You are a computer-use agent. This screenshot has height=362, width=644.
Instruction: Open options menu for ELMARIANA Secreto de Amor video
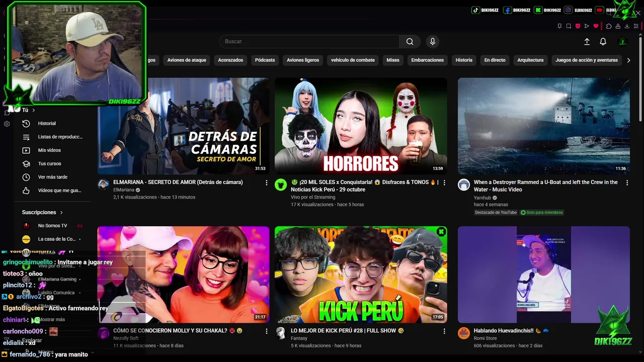tap(267, 183)
